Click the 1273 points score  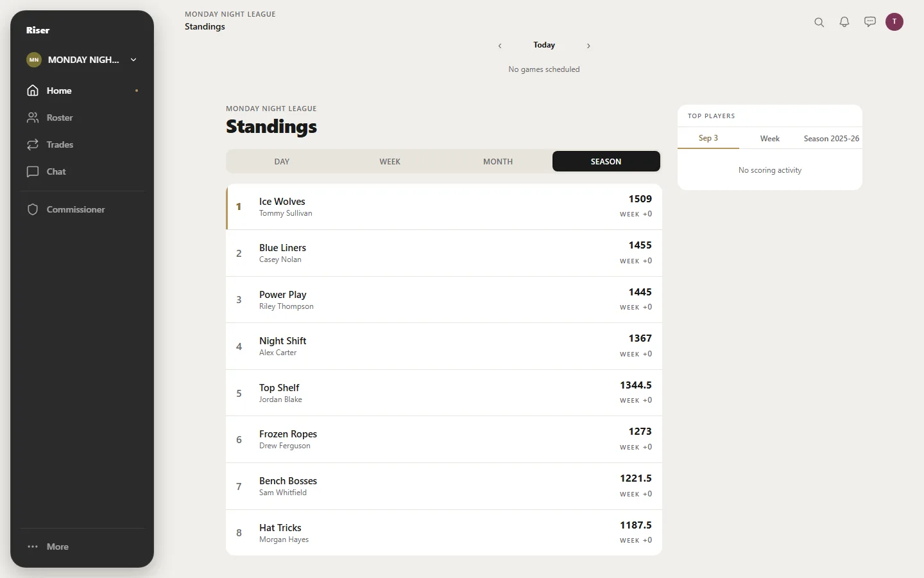tap(640, 432)
